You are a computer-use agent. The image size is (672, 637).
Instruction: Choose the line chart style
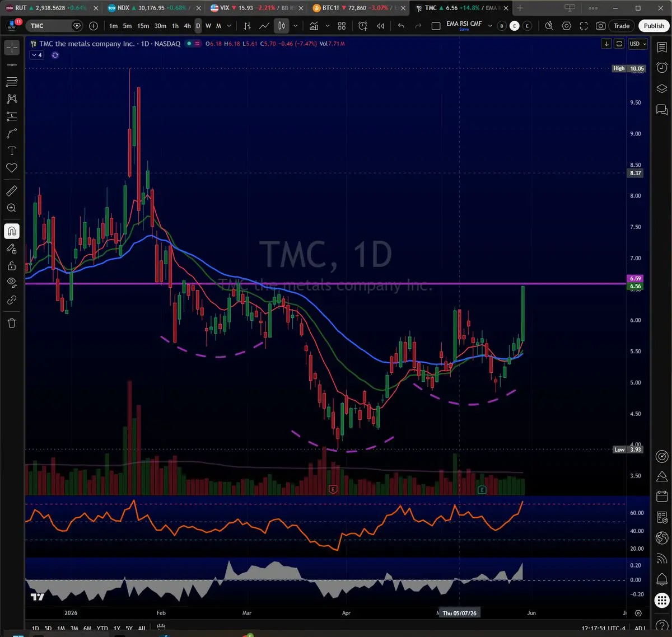click(x=264, y=26)
